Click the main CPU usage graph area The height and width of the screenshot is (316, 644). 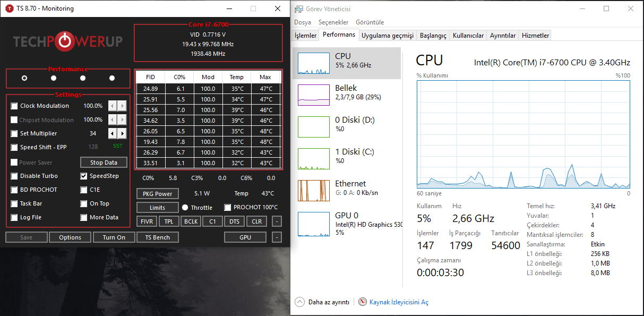[523, 134]
